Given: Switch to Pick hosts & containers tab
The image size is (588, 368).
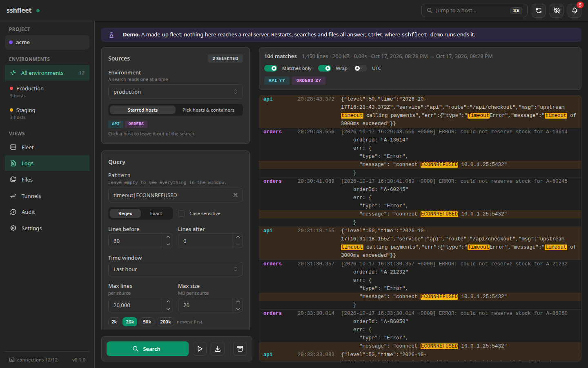Looking at the screenshot, I should click(208, 110).
